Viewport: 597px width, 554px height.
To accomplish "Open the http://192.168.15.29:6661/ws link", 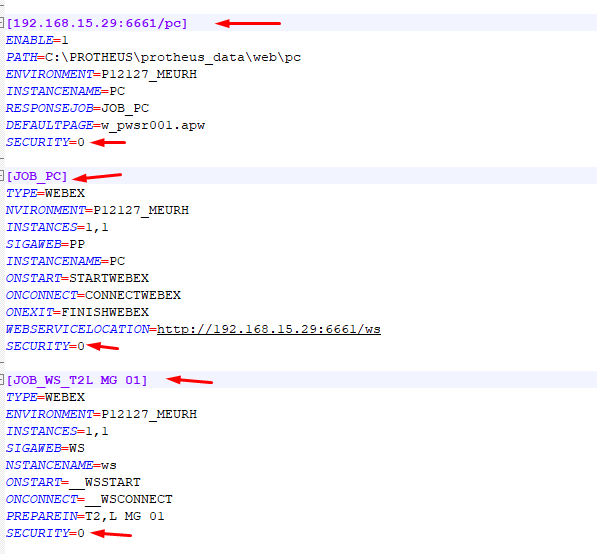I will [x=269, y=329].
